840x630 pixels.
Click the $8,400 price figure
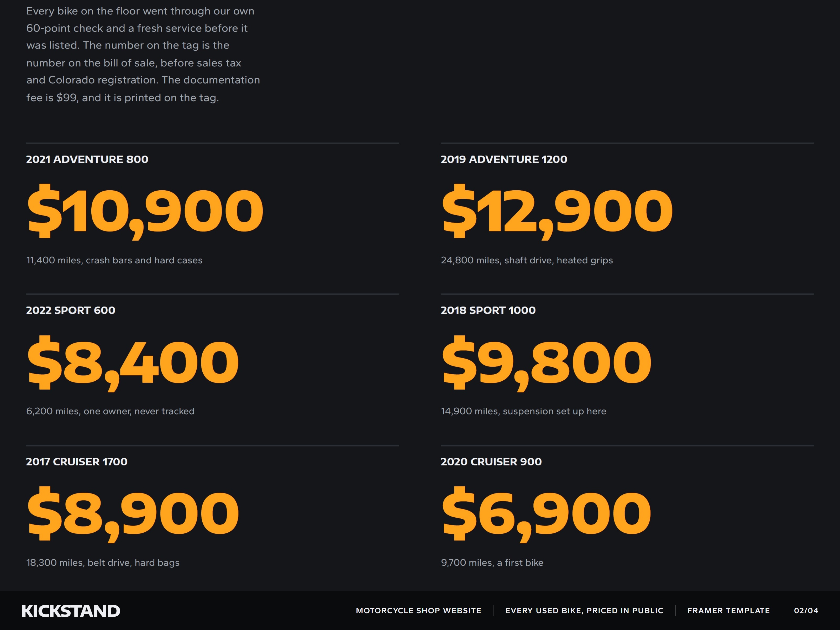(x=133, y=363)
